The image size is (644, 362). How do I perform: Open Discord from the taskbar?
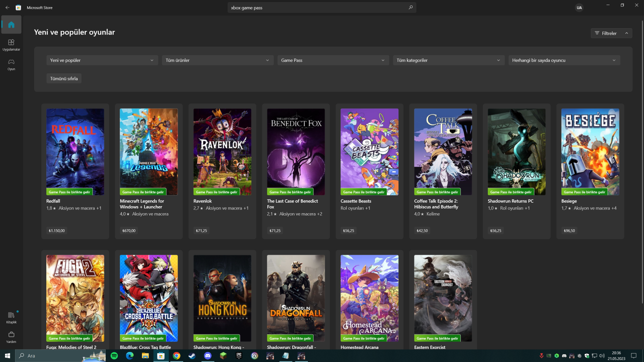208,356
